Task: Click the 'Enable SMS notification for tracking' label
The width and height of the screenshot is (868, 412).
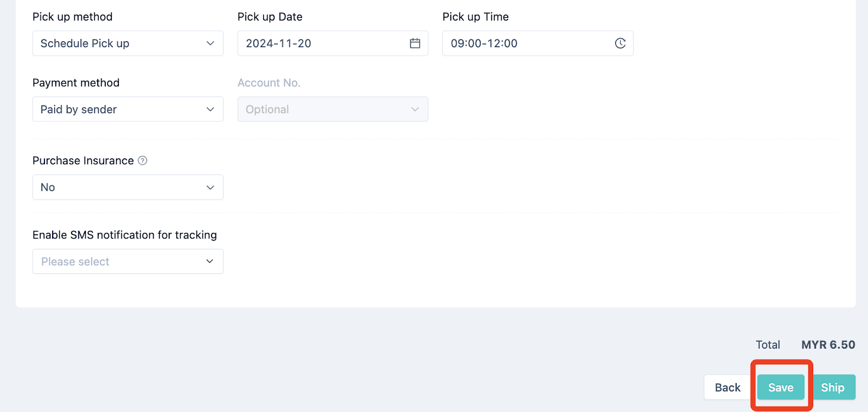Action: tap(125, 235)
